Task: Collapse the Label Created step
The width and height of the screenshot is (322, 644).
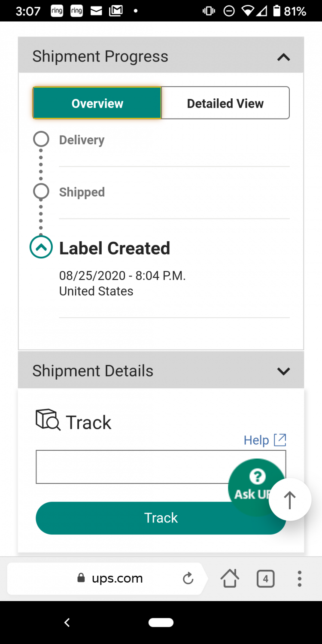Action: 41,247
